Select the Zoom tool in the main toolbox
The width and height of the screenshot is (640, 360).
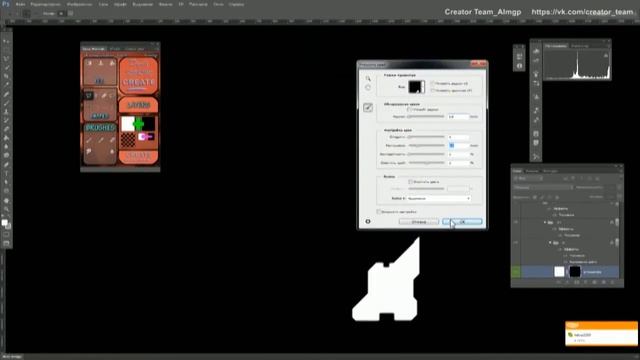(x=6, y=209)
